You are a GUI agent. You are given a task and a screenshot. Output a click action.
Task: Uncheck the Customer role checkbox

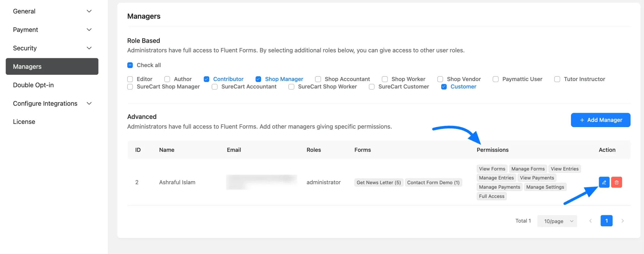[x=444, y=87]
